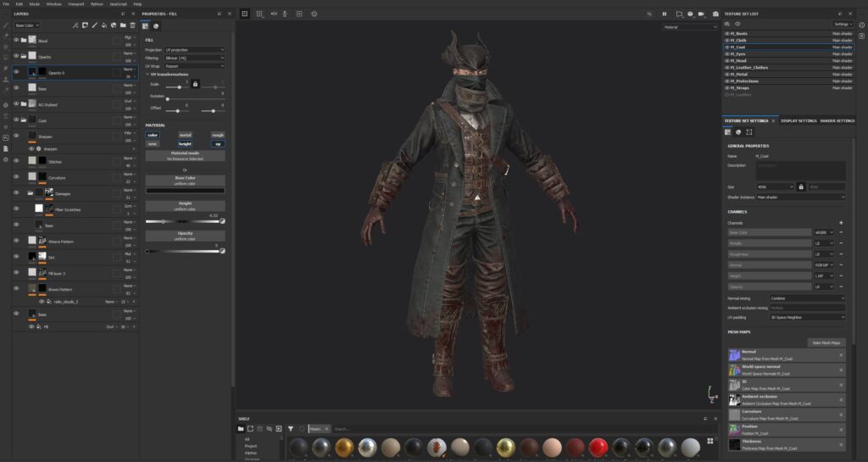
Task: Click the add channel plus icon
Action: click(x=841, y=222)
